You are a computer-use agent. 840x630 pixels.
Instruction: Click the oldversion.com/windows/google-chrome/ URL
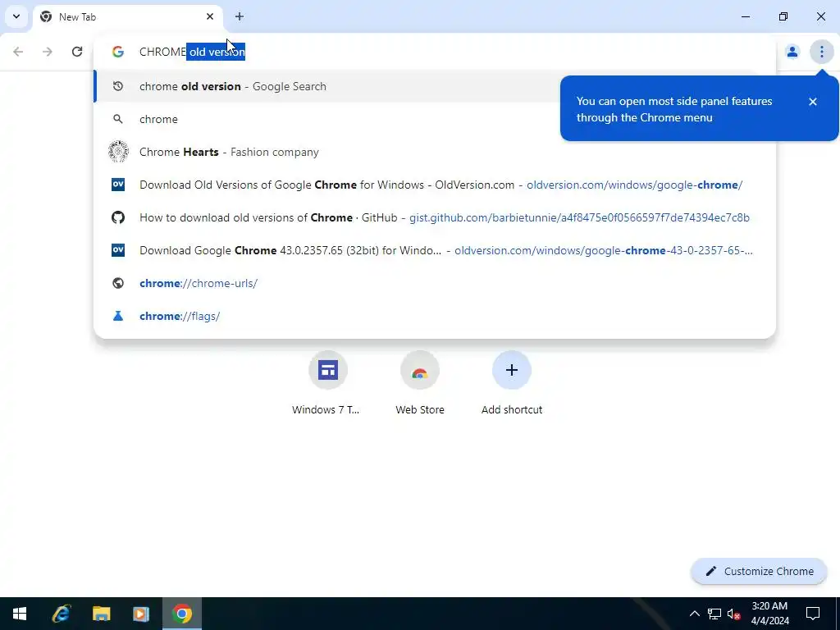pyautogui.click(x=634, y=185)
